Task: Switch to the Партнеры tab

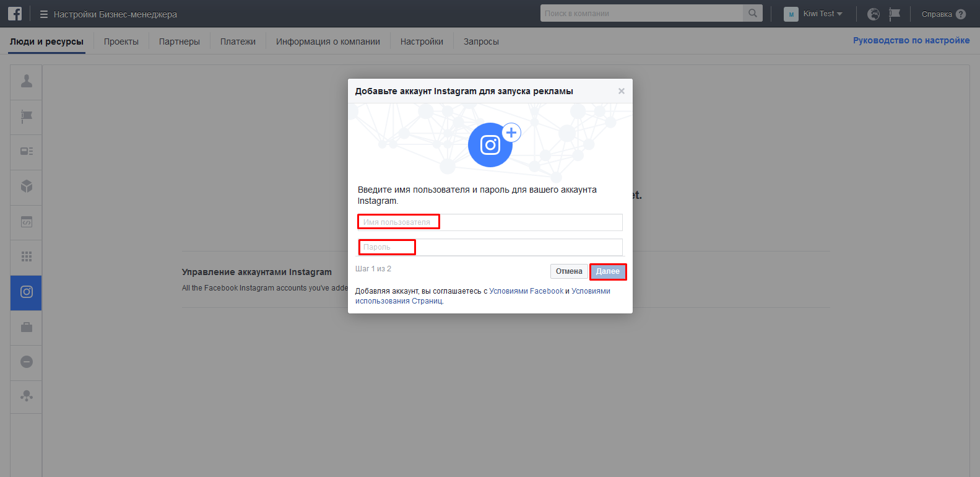Action: click(x=180, y=42)
